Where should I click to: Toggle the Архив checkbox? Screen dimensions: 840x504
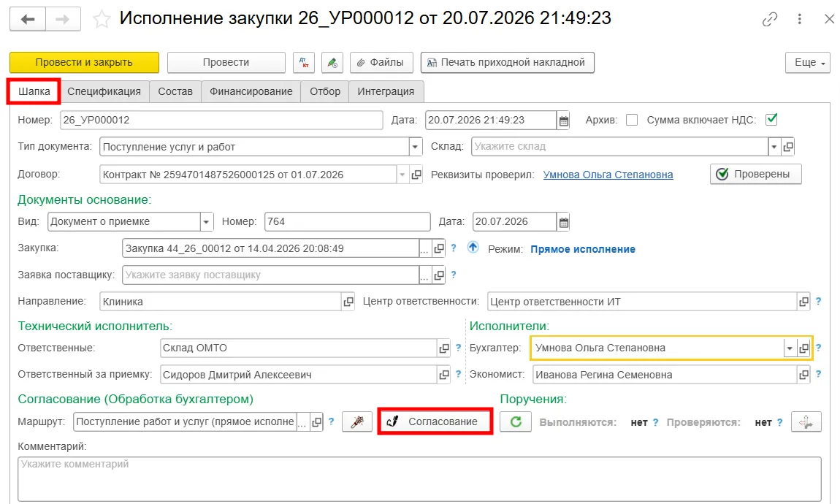(632, 120)
